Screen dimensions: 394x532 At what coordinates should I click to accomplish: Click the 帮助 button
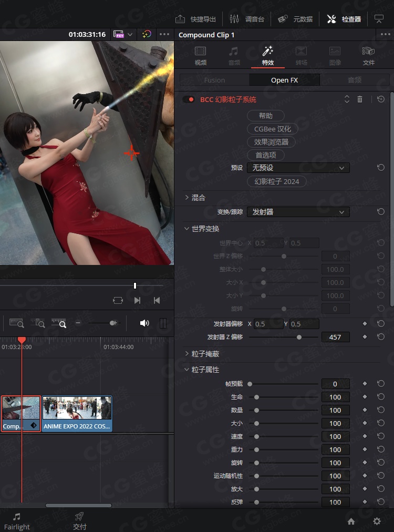pyautogui.click(x=266, y=116)
